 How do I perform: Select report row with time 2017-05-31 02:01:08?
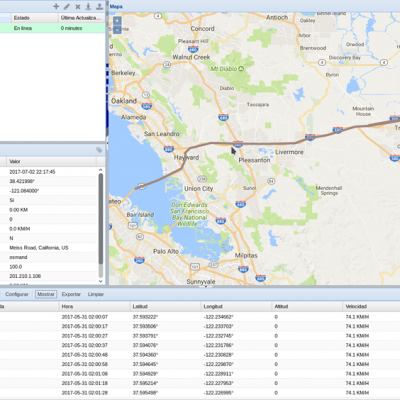(x=200, y=374)
